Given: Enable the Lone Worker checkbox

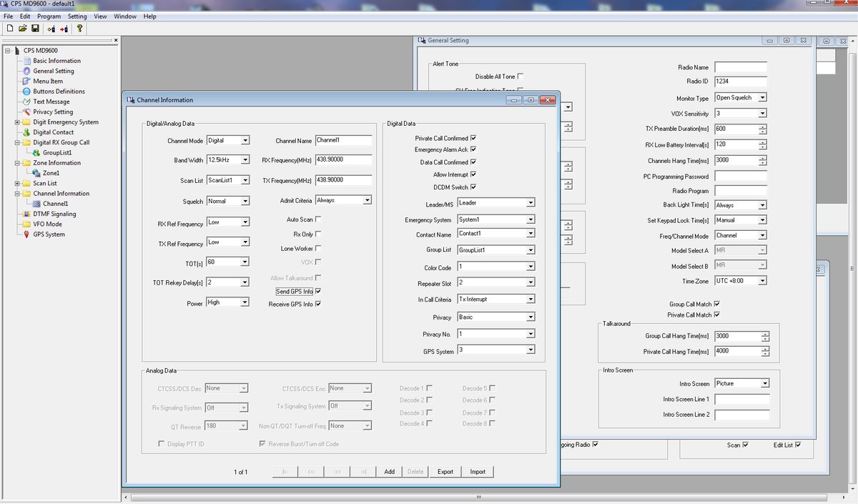Looking at the screenshot, I should 318,249.
